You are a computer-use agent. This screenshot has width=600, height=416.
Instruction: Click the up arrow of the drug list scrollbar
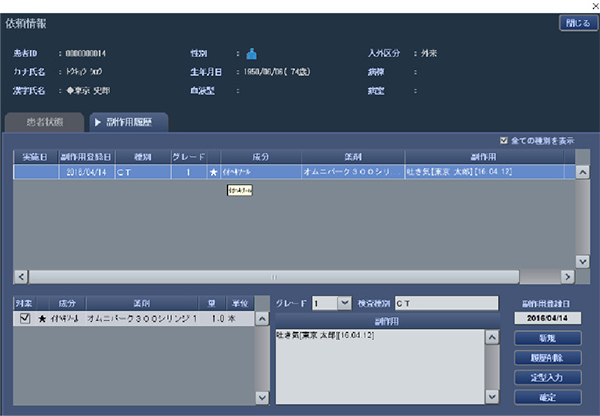coord(262,319)
